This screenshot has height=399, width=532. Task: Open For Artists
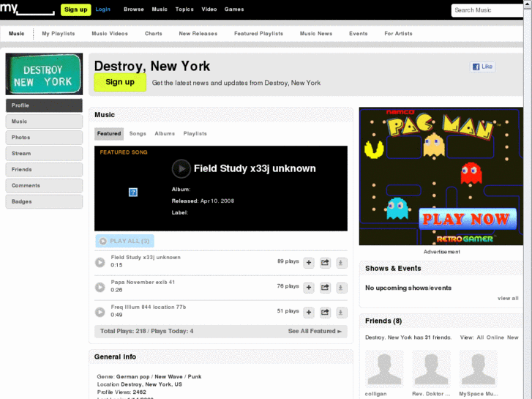398,34
